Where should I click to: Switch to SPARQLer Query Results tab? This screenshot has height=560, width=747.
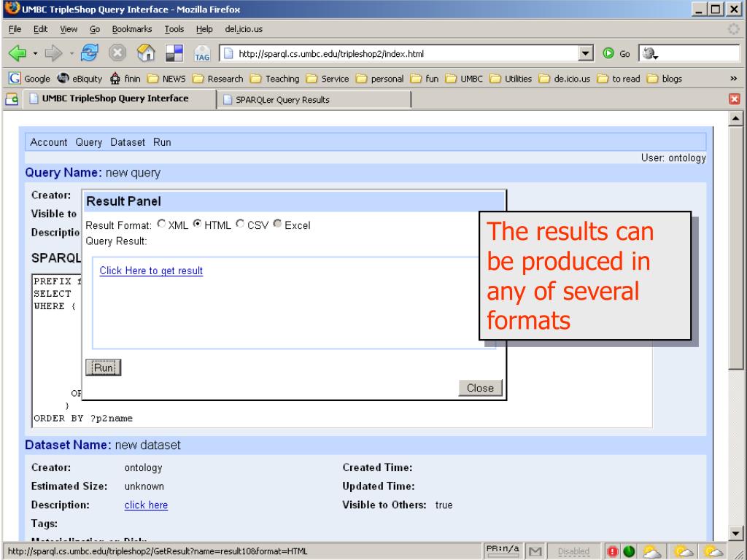point(314,99)
